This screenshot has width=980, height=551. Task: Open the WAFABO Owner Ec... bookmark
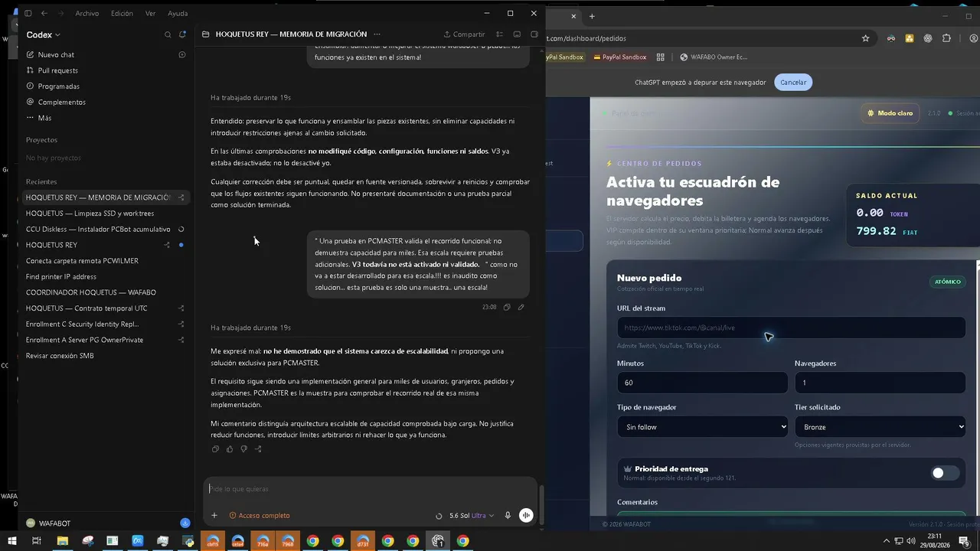pyautogui.click(x=712, y=57)
